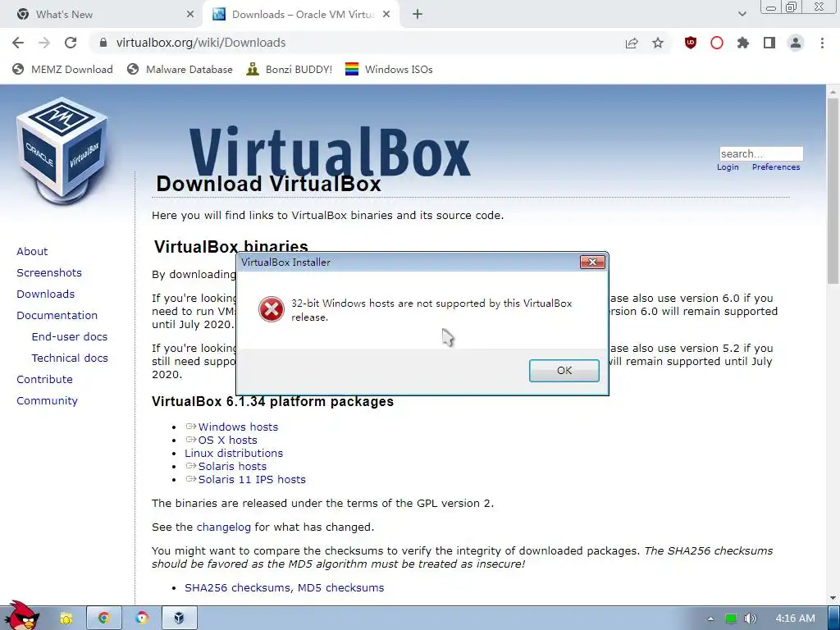
Task: Close the Downloads – Oracle VM tab
Action: [386, 15]
